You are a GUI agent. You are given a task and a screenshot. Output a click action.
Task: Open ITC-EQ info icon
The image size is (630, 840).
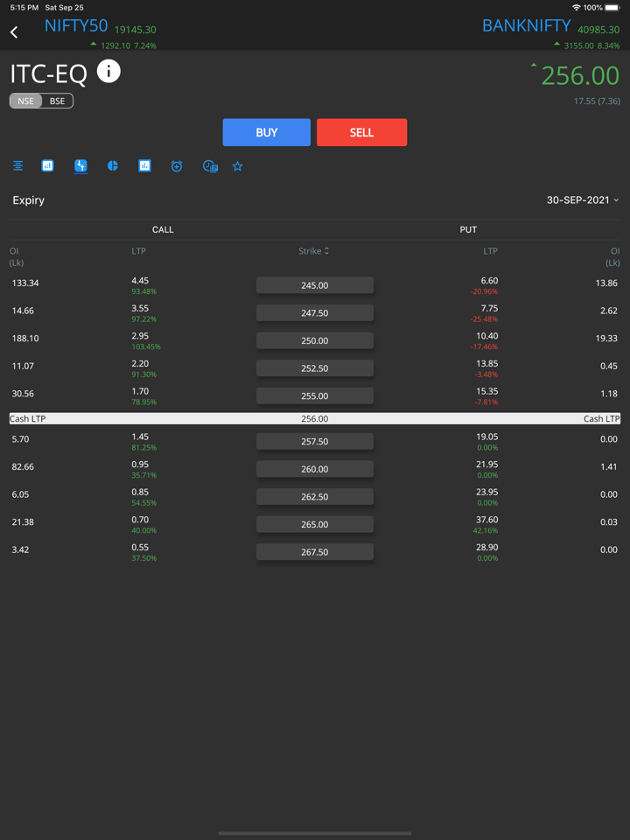point(108,72)
